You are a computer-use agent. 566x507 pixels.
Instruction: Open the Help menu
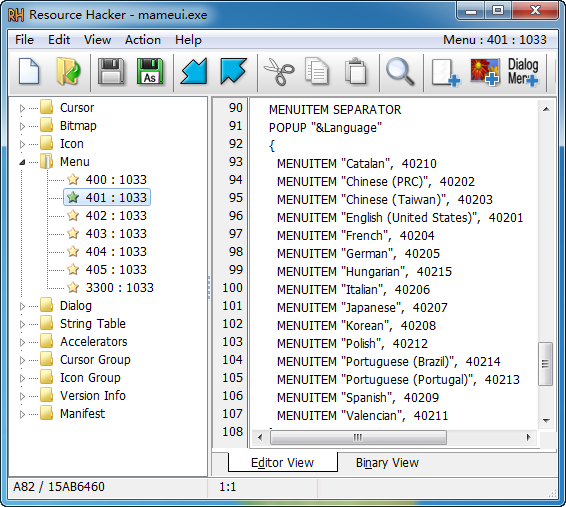click(x=188, y=40)
